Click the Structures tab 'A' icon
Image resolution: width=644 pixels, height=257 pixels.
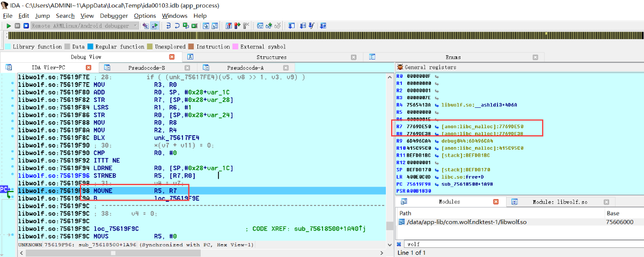190,57
